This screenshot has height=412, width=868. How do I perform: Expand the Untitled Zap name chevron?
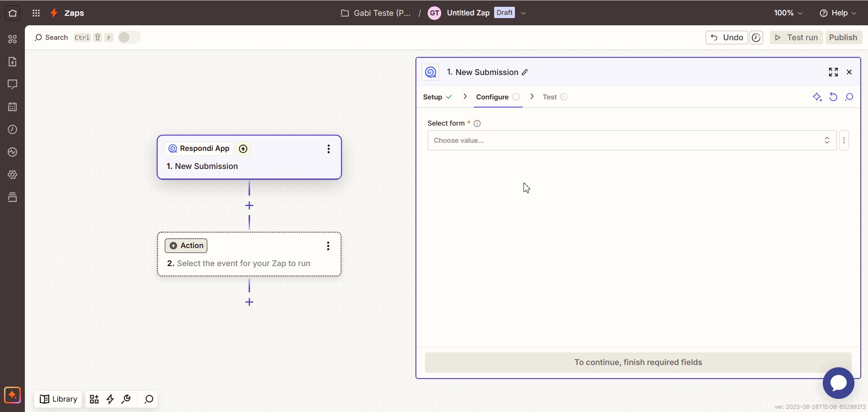(x=524, y=13)
